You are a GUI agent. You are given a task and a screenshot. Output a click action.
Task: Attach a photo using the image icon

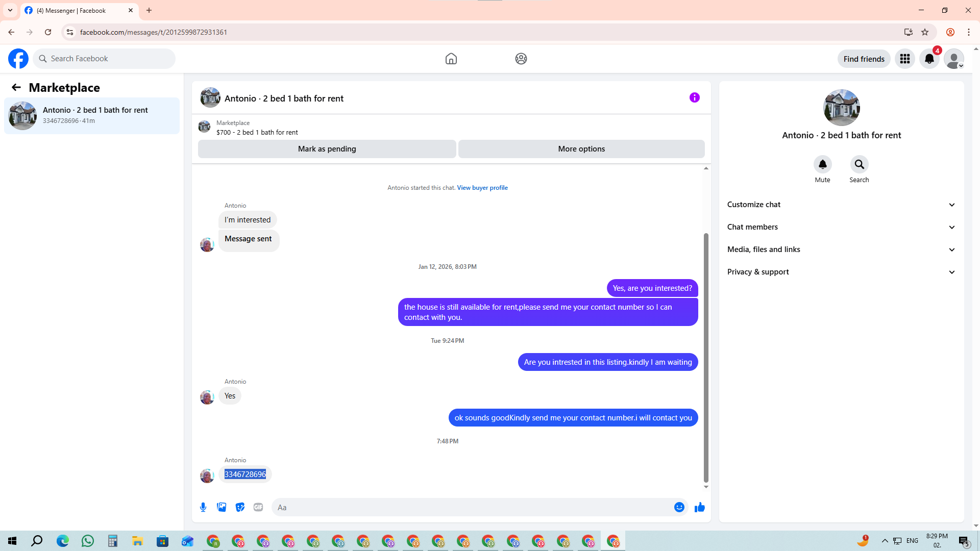[222, 507]
